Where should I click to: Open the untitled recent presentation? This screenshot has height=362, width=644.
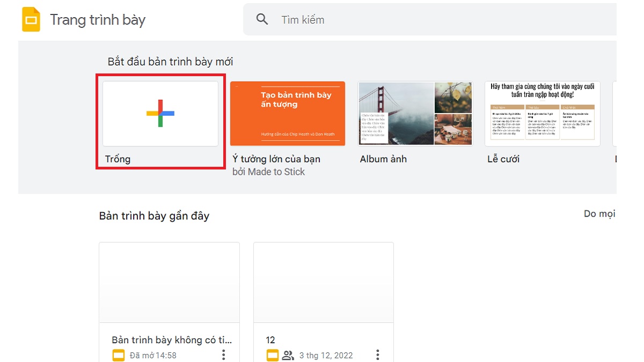click(x=169, y=283)
